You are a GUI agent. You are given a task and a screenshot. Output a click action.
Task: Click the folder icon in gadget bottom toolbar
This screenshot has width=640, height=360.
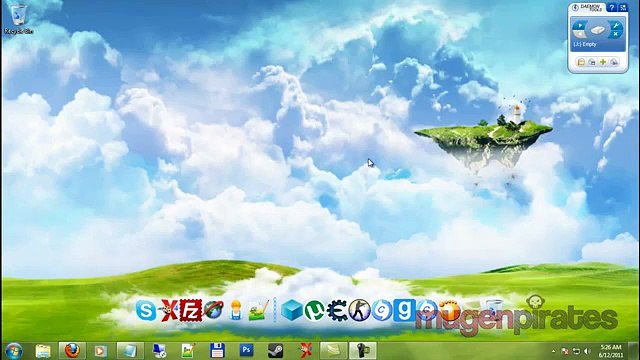coord(581,62)
